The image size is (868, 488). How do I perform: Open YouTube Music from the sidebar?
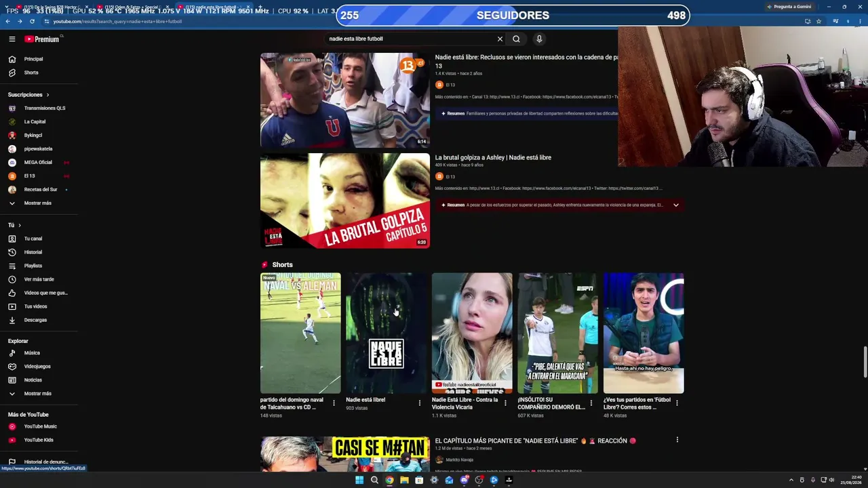point(39,426)
